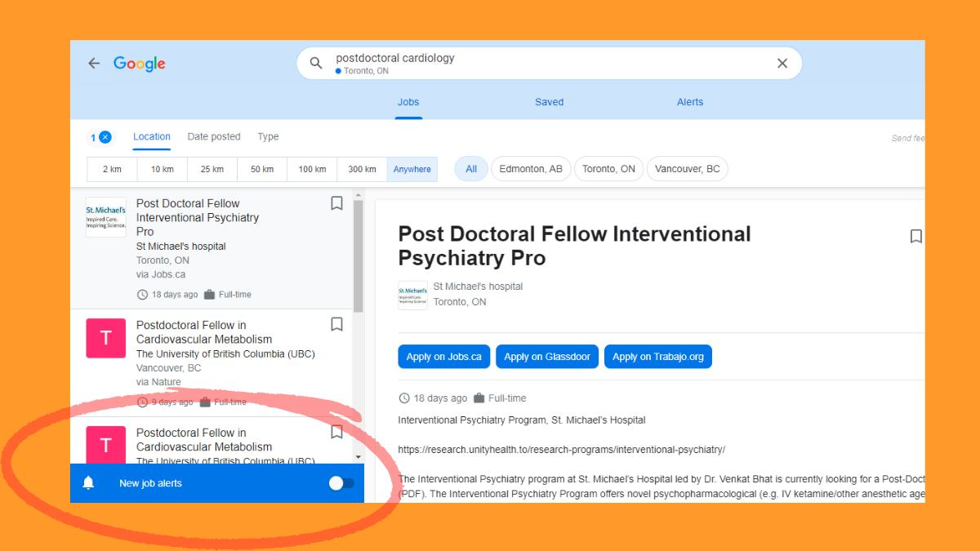The image size is (980, 551).
Task: Open the Google logo homepage
Action: [139, 64]
